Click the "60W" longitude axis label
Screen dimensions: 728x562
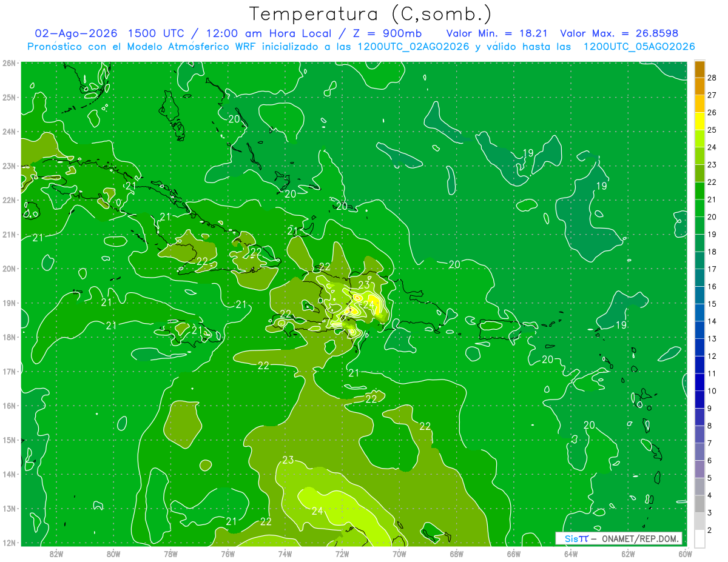[685, 554]
